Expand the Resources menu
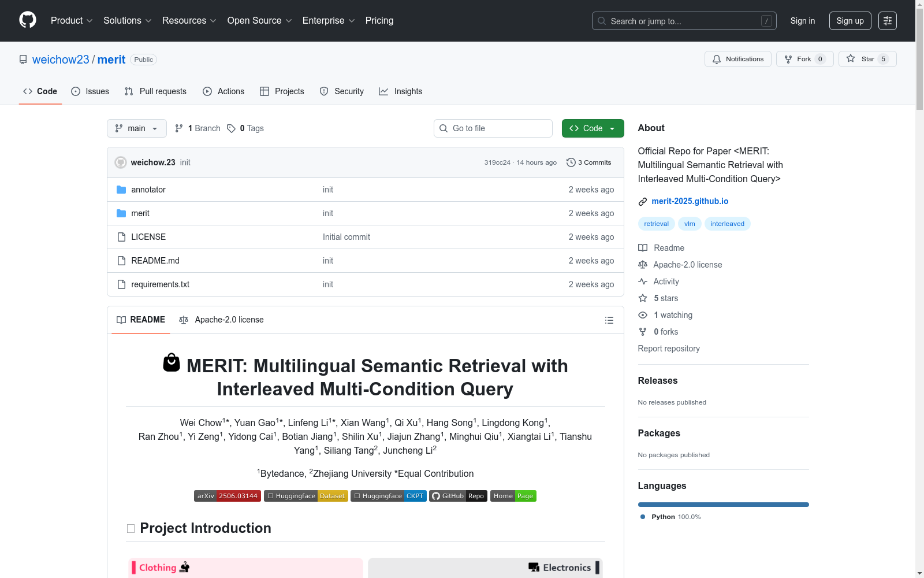The width and height of the screenshot is (924, 578). 189,21
